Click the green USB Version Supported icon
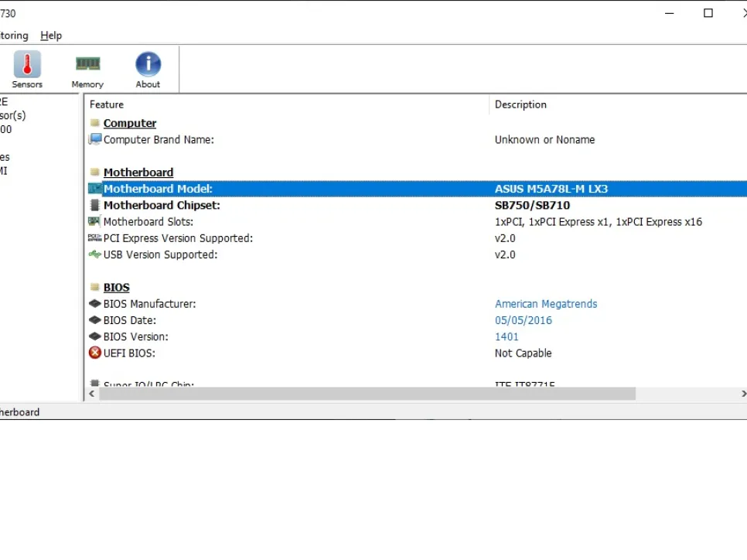The image size is (747, 560). (x=95, y=254)
